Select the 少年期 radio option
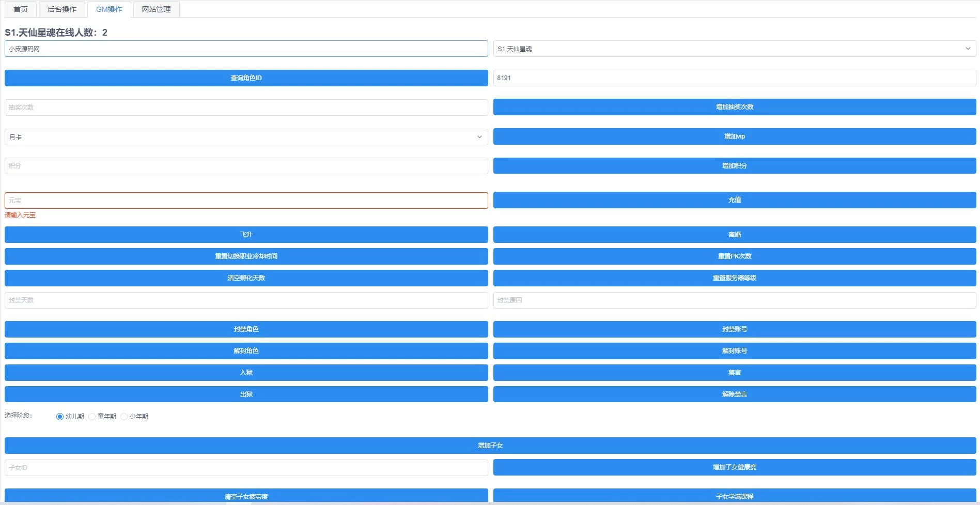 click(124, 417)
